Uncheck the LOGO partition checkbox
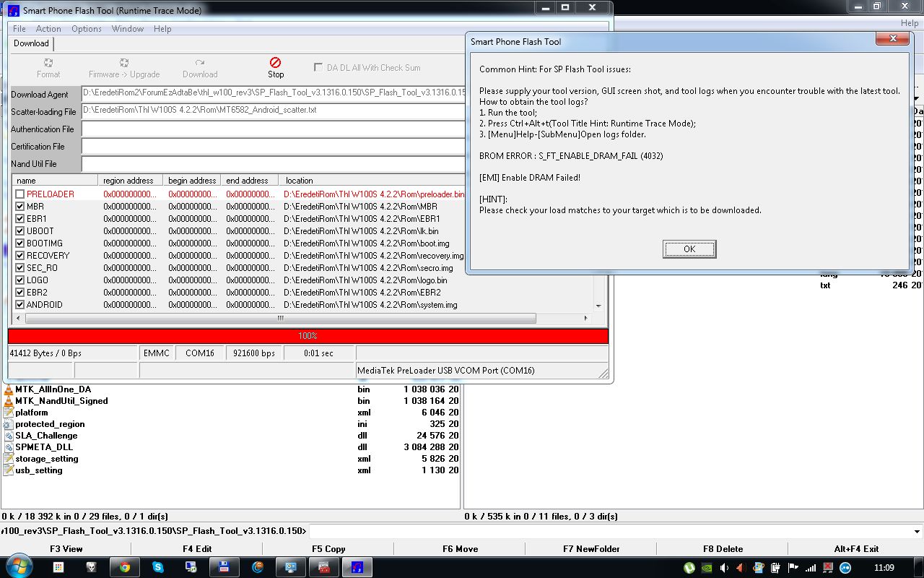 click(20, 280)
